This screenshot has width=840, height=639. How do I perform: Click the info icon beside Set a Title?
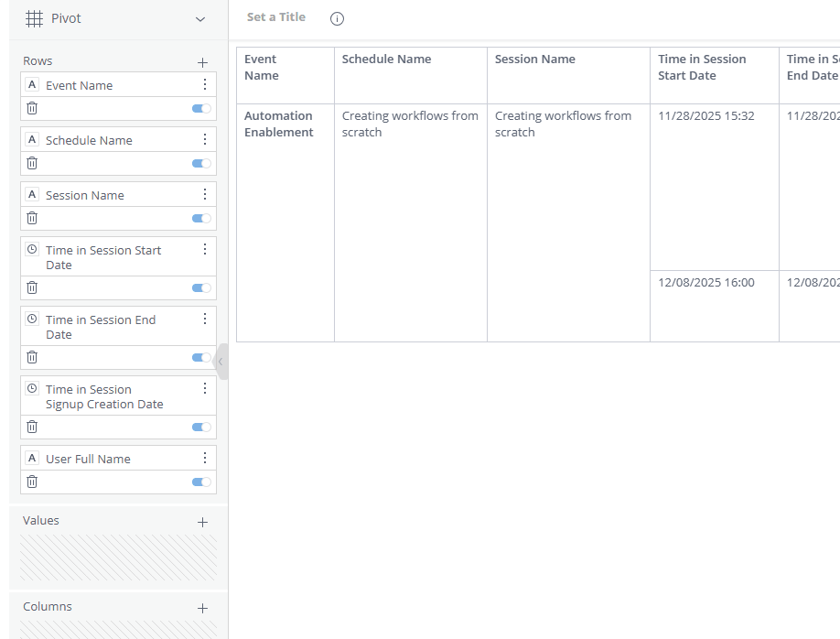point(337,18)
